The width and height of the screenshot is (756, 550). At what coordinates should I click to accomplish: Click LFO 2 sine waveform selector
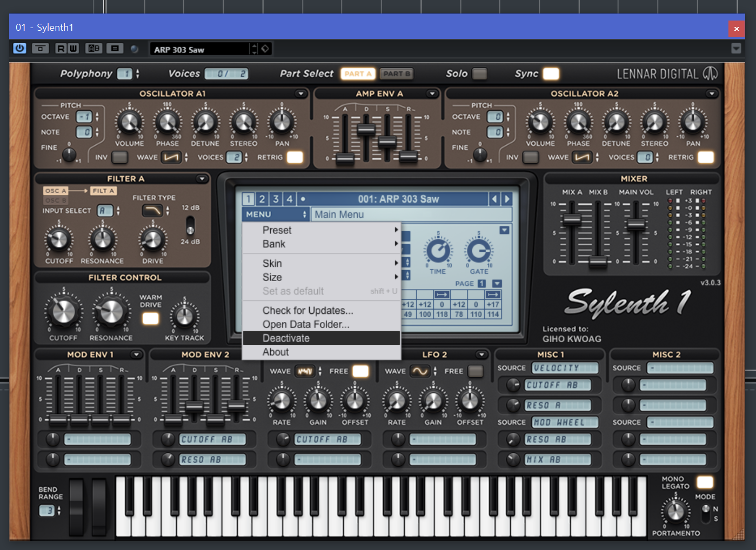pyautogui.click(x=420, y=371)
